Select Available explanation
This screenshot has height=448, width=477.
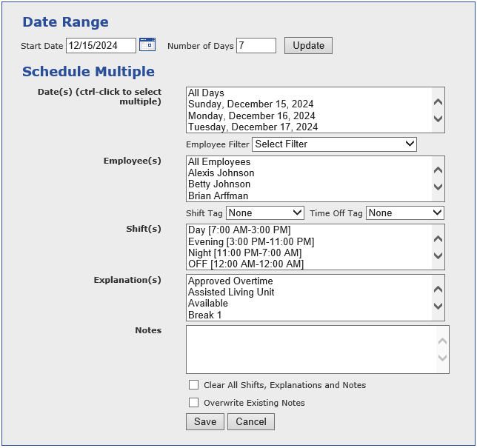coord(309,304)
